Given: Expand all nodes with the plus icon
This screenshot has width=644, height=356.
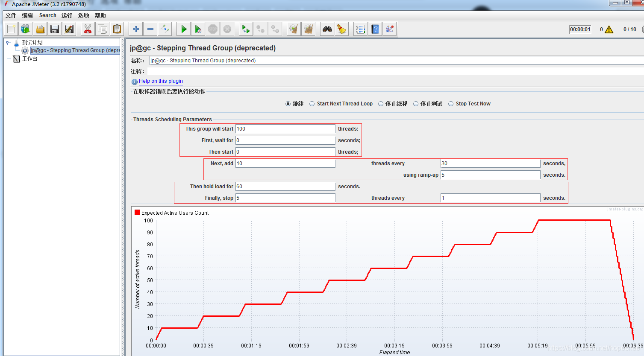Looking at the screenshot, I should (135, 29).
